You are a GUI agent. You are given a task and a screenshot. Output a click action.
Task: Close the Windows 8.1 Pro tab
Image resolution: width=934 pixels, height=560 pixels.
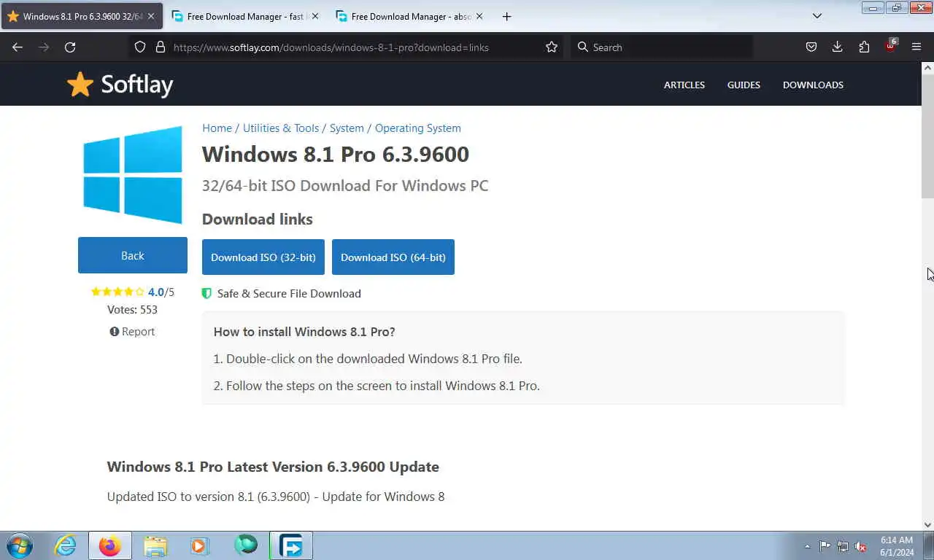click(x=151, y=16)
